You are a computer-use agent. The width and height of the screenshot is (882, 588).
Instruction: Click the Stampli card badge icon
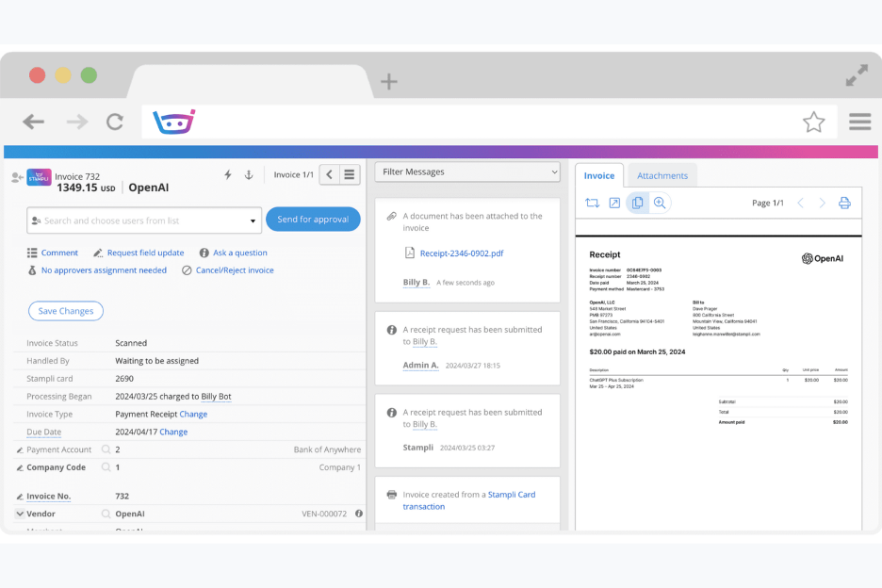point(39,177)
